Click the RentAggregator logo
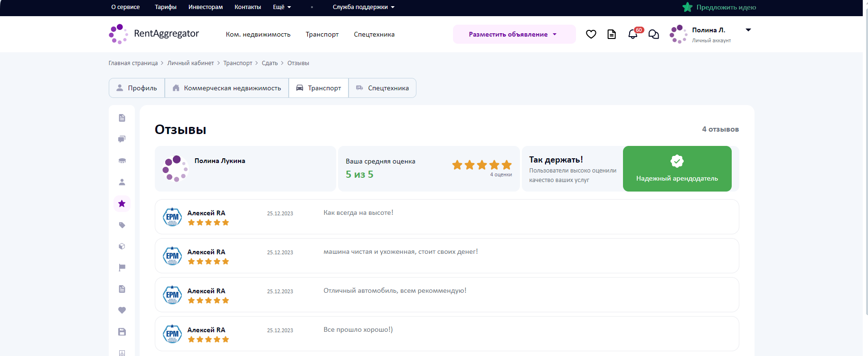Image resolution: width=868 pixels, height=356 pixels. coord(154,34)
